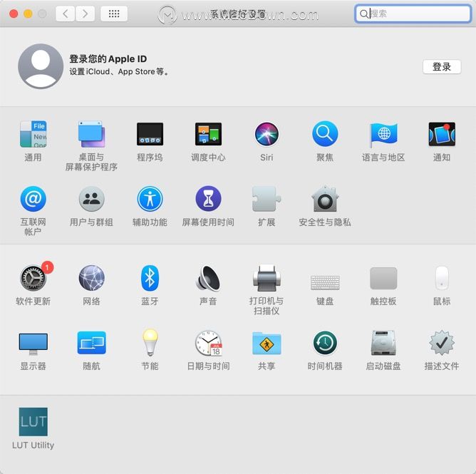Show all preferences grid button
476x474 pixels.
pyautogui.click(x=114, y=14)
